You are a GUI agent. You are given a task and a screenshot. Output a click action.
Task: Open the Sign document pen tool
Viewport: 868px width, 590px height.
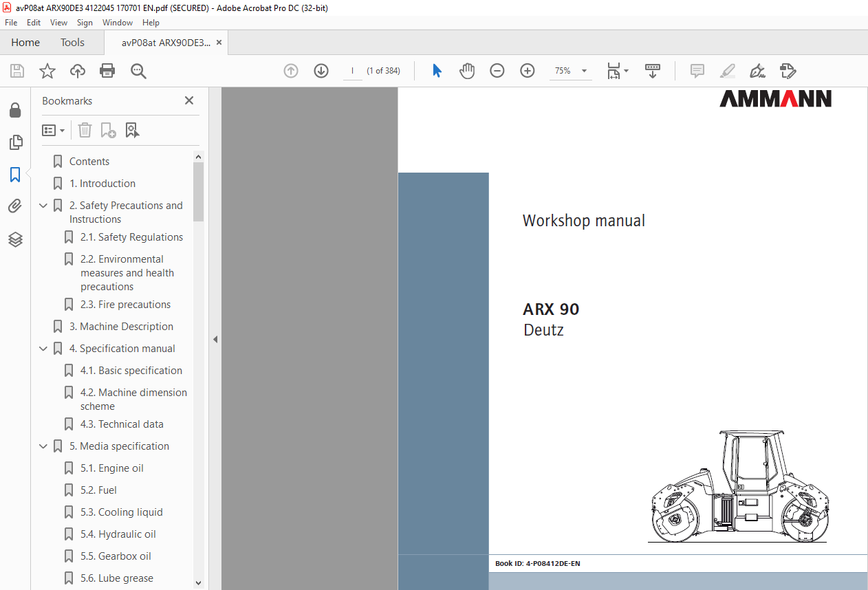tap(758, 71)
